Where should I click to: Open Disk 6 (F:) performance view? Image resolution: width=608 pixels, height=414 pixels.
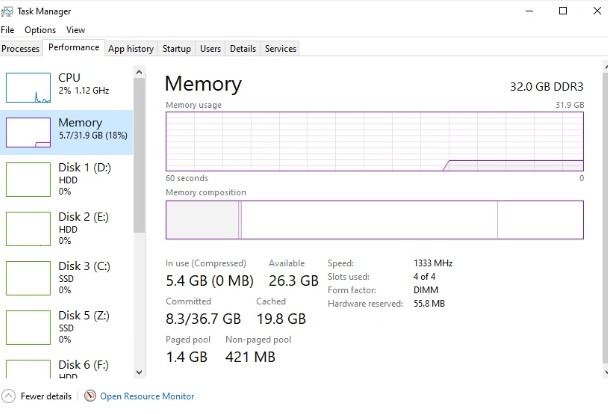point(67,367)
